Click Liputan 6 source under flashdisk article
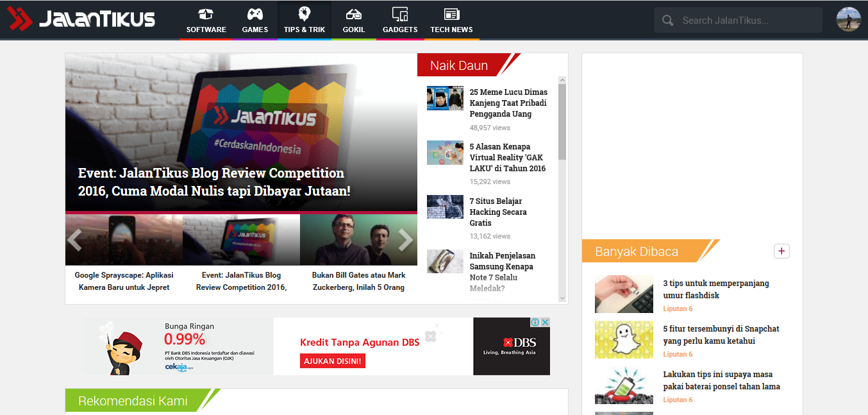This screenshot has width=868, height=415. 678,309
